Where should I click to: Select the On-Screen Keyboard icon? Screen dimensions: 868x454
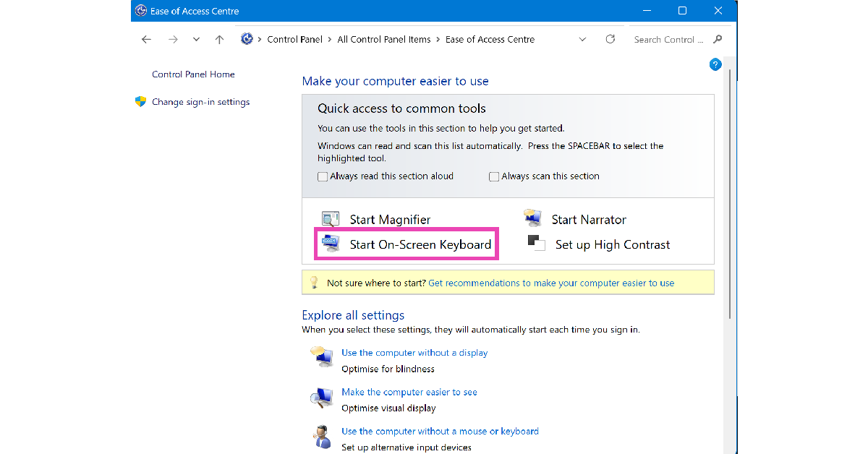(x=331, y=244)
